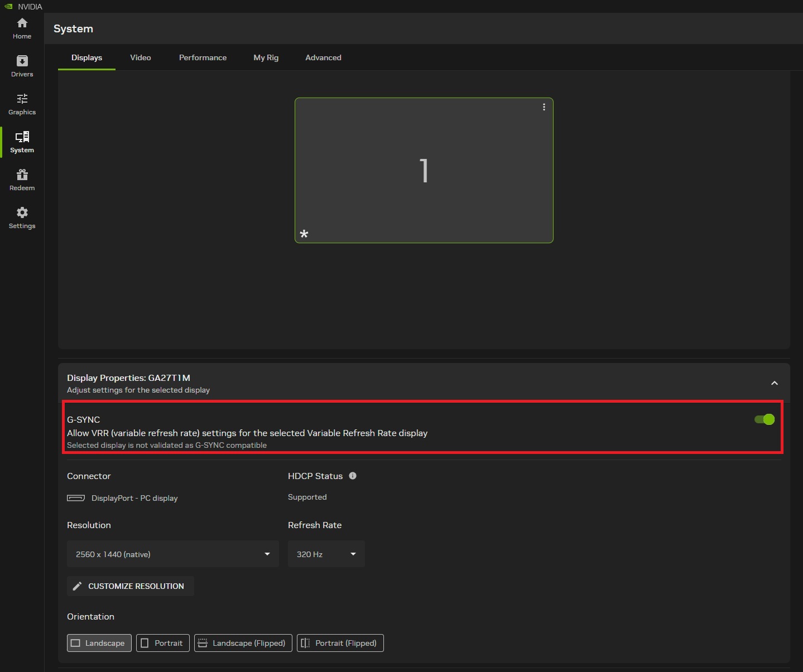Open the Graphics section
The image size is (803, 672).
[22, 104]
